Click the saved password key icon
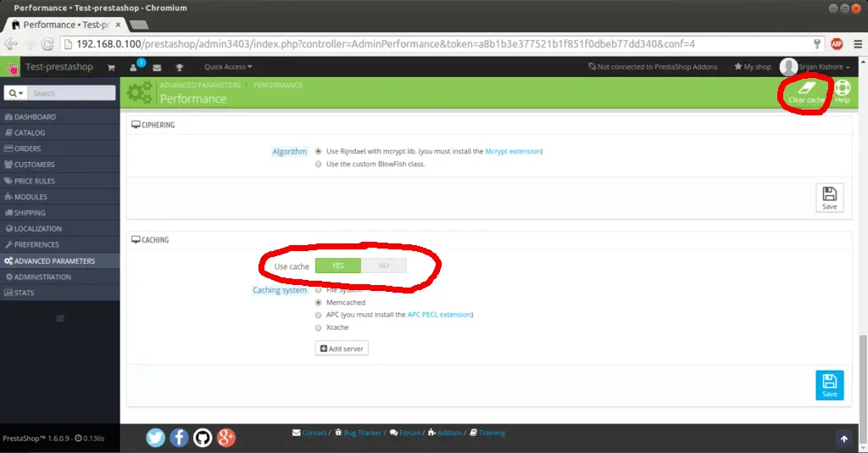Viewport: 868px width, 453px height. click(x=816, y=44)
